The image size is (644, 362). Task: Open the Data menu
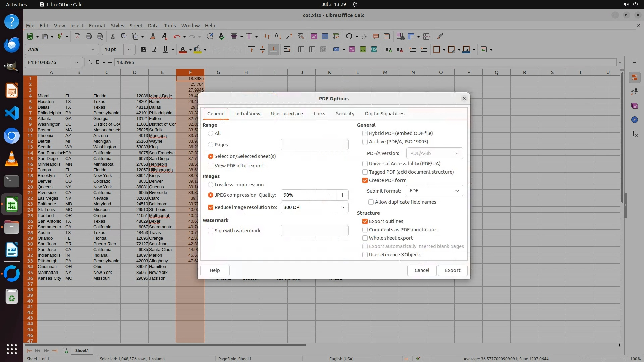click(153, 26)
